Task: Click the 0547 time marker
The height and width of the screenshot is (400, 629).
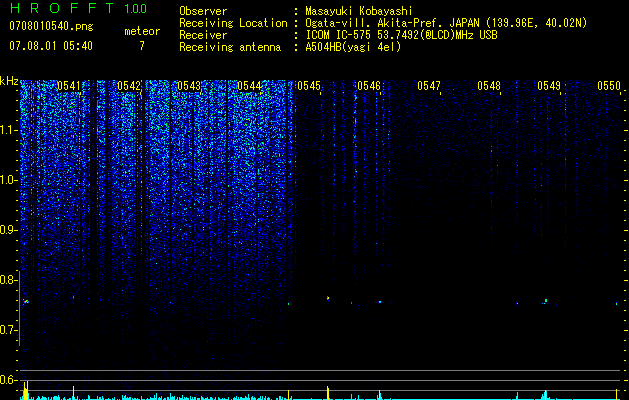Action: pyautogui.click(x=429, y=86)
